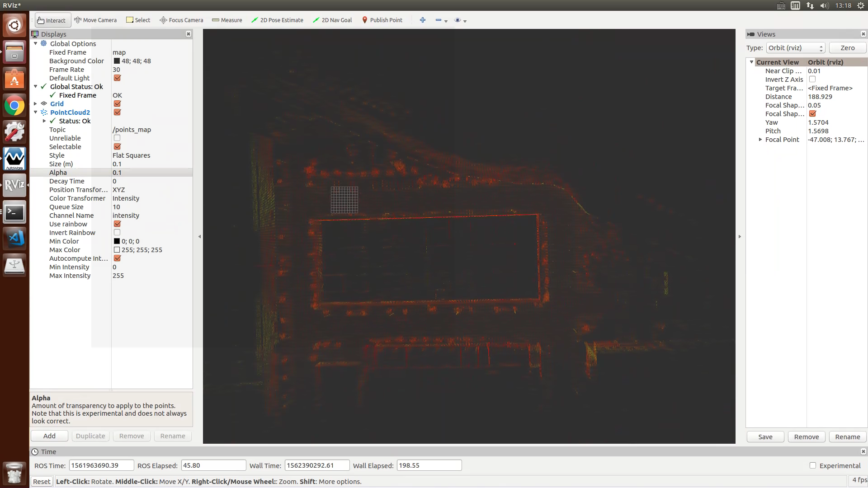Open Visual Studio Code from launcher
Screen dimensions: 868x488
pos(14,238)
